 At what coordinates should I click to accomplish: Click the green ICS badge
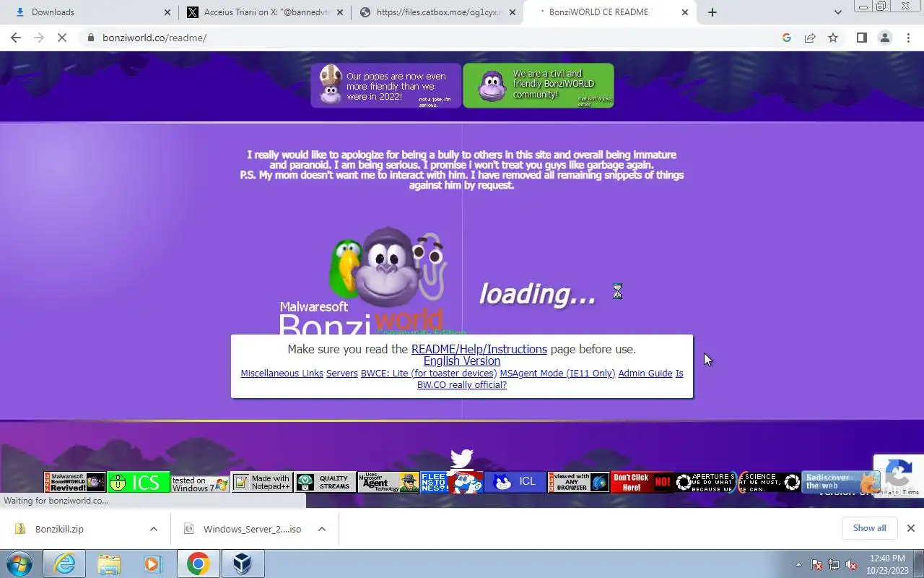tap(138, 483)
